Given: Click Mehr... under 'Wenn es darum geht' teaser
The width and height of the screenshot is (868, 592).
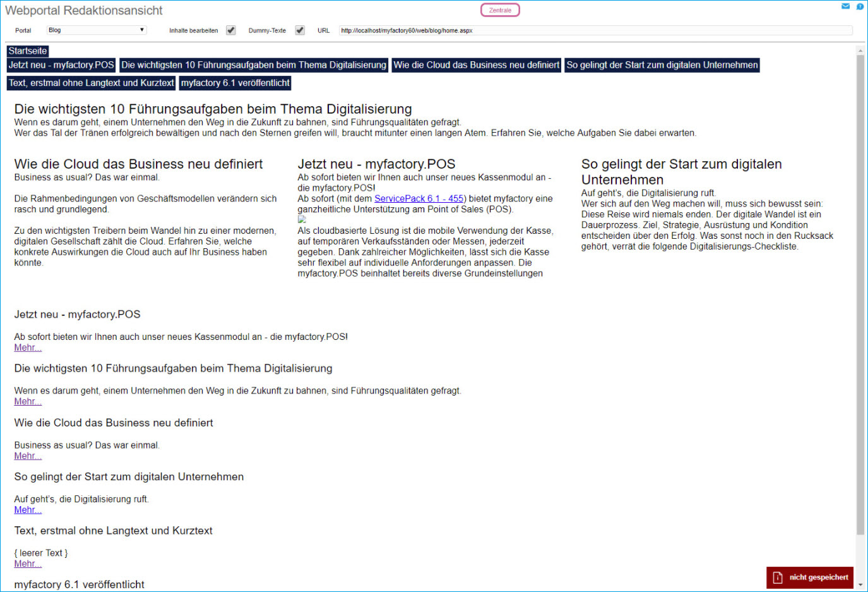Looking at the screenshot, I should click(x=28, y=401).
